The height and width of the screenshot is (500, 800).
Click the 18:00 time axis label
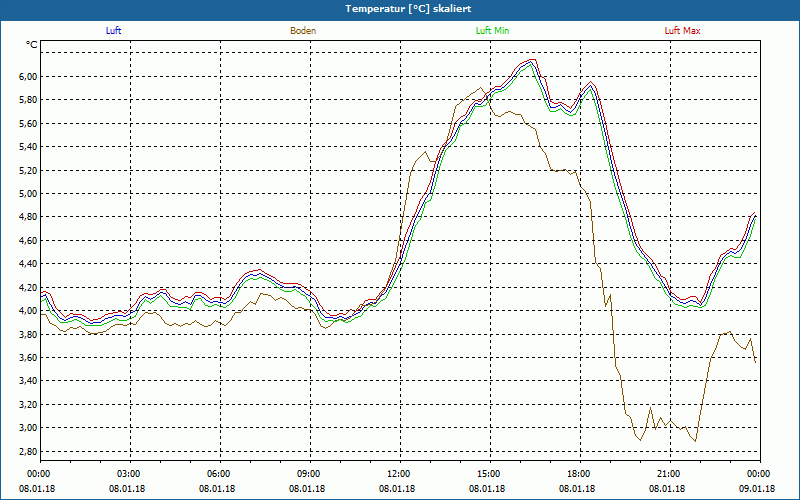click(580, 474)
